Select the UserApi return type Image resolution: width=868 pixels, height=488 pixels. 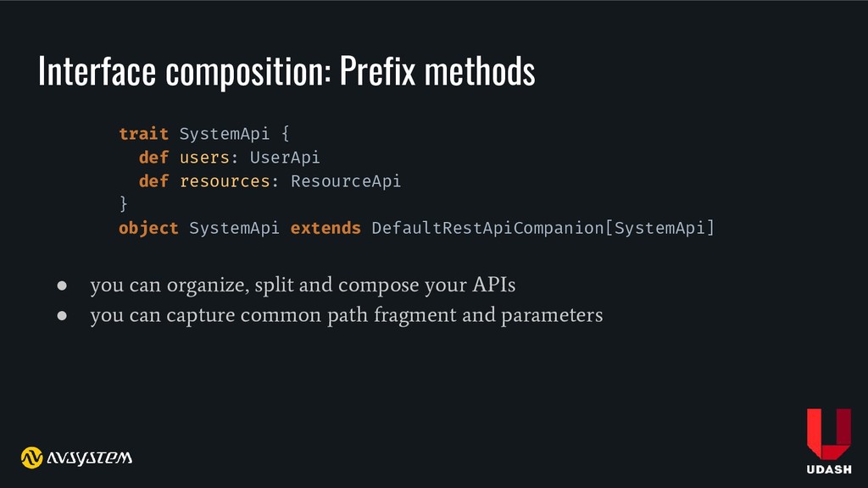285,158
